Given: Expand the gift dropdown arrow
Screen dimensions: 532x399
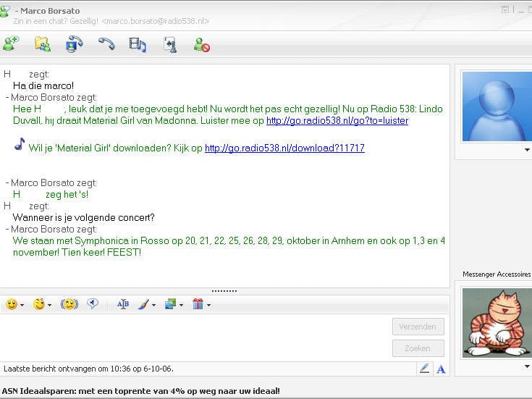Looking at the screenshot, I should pos(208,306).
